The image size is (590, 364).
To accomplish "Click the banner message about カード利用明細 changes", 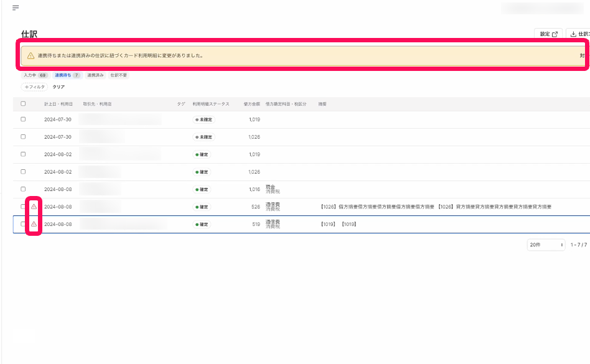I will coord(120,55).
